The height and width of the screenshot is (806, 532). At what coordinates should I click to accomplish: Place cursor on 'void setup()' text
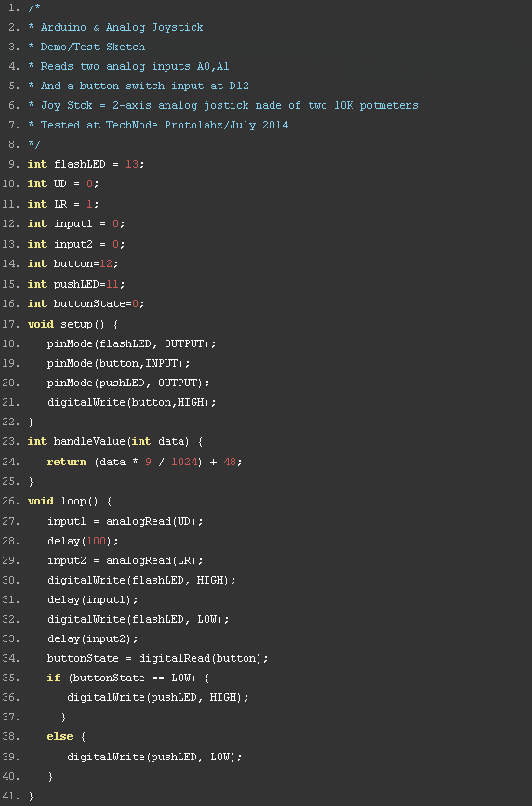click(66, 324)
